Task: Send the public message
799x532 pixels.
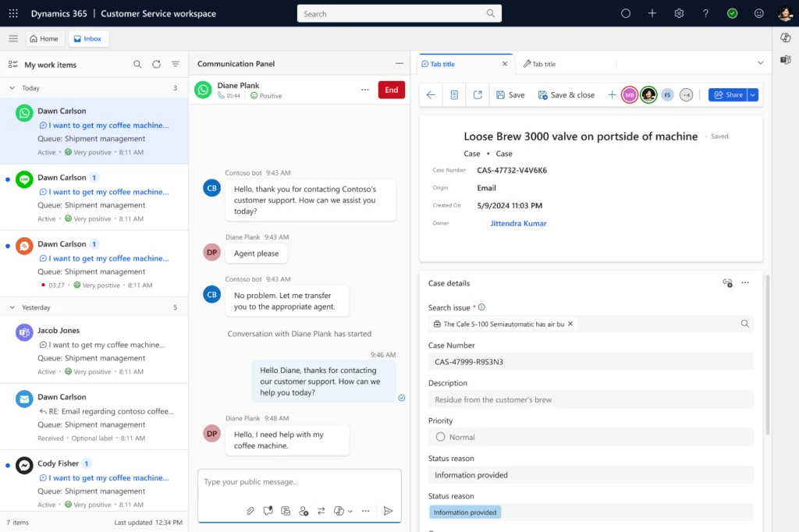Action: coord(388,511)
